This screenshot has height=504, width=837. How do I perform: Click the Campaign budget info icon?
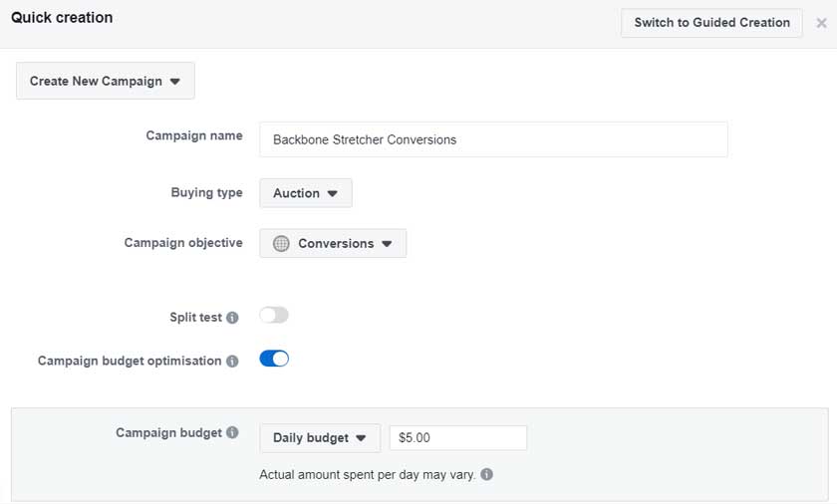click(x=232, y=432)
